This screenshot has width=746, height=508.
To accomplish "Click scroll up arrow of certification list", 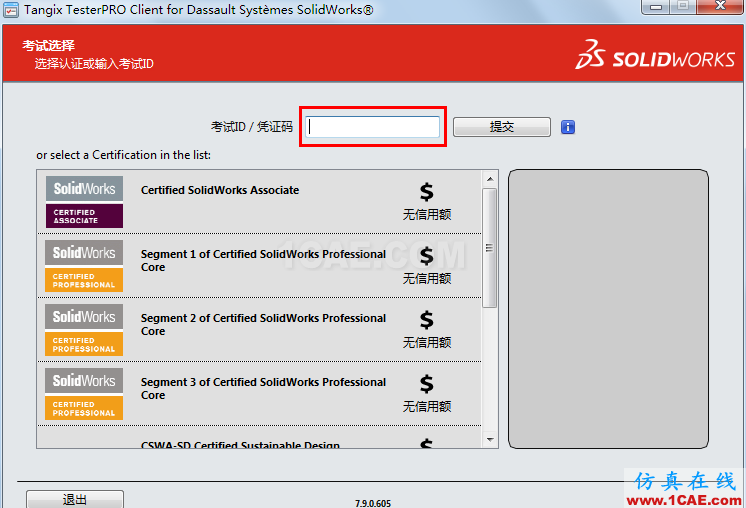I will tap(490, 179).
